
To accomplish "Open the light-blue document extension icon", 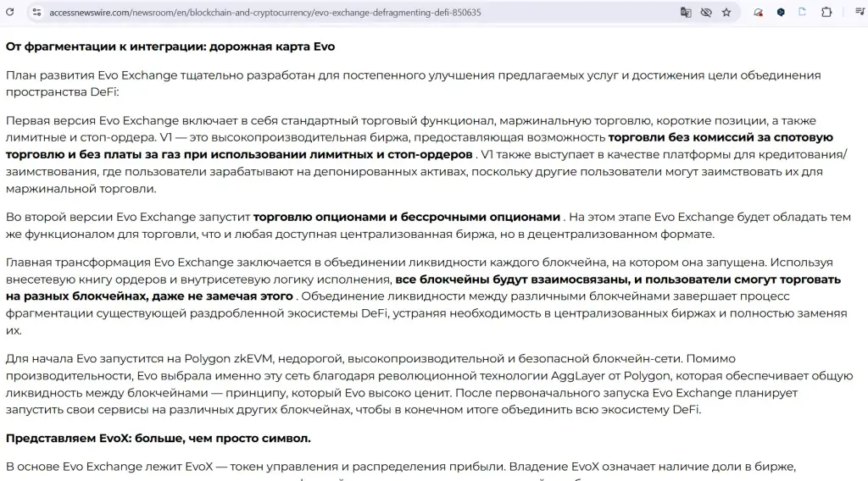I will (x=802, y=12).
